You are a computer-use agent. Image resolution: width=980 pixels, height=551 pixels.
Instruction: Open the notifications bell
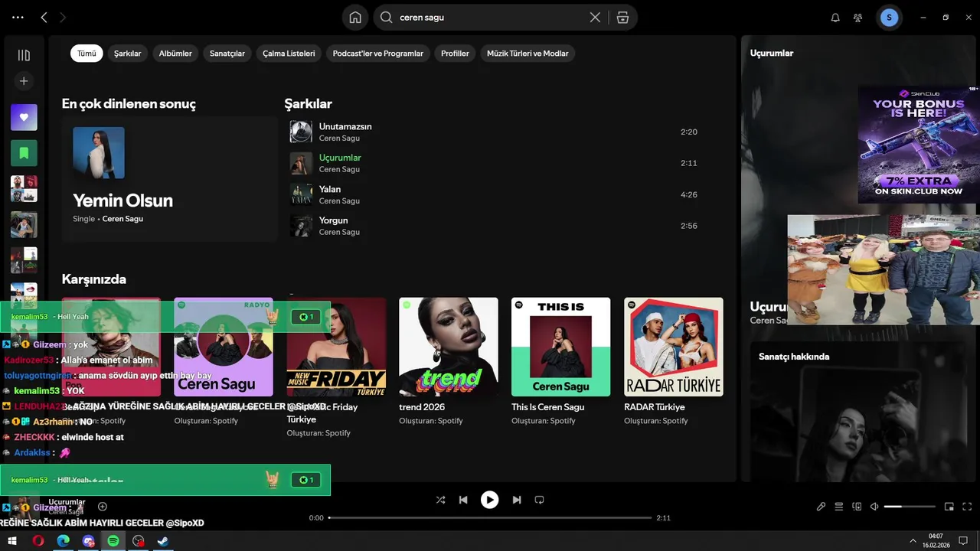tap(835, 18)
